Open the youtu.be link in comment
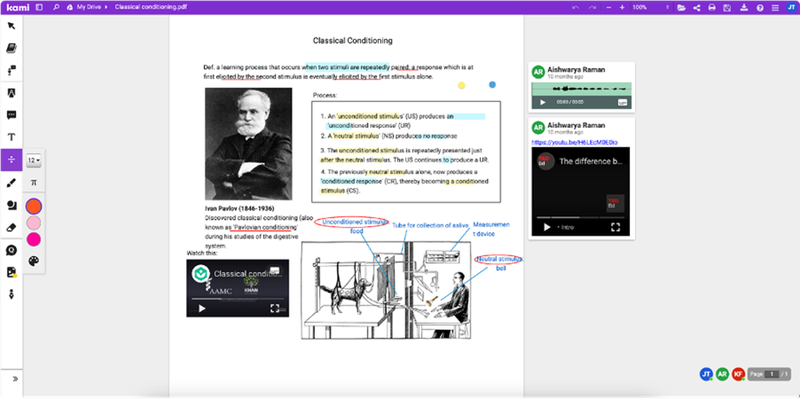 click(x=574, y=142)
